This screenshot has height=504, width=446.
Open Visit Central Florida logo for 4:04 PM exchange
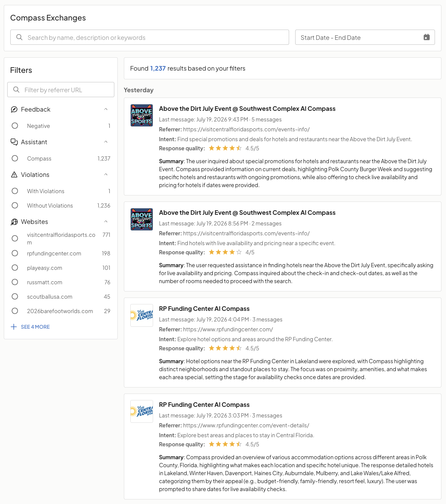(x=142, y=315)
